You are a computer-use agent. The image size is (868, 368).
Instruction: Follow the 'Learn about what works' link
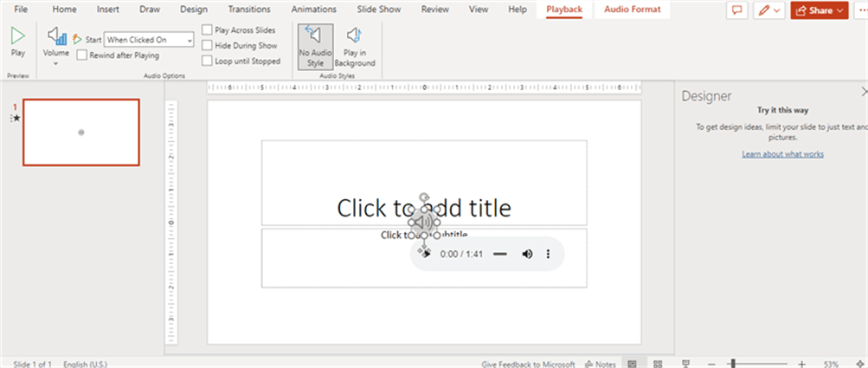(781, 154)
